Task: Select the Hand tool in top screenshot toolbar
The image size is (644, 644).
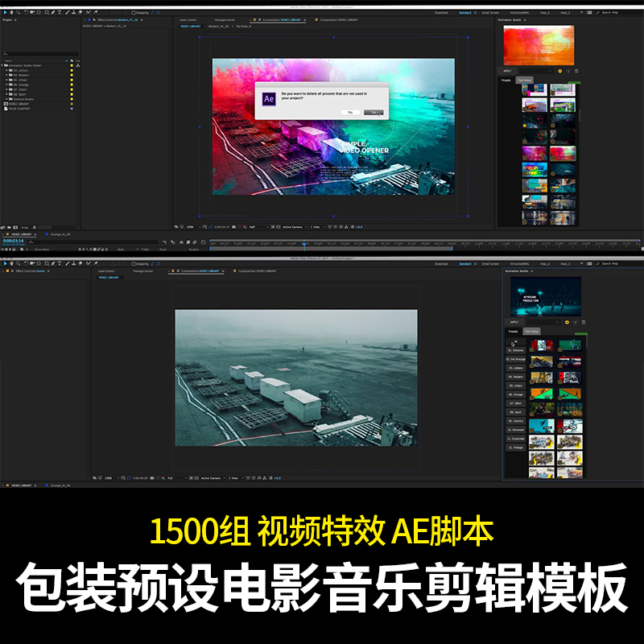Action: point(11,13)
